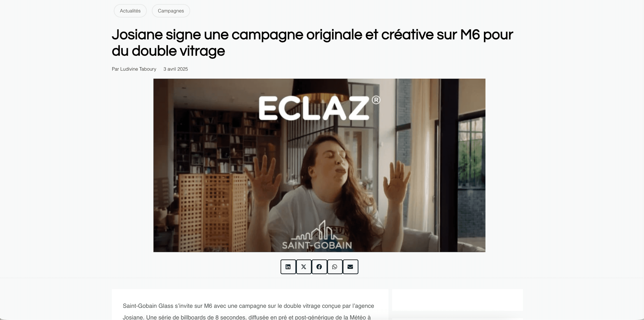
Task: Share the article via WhatsApp
Action: coord(335,267)
